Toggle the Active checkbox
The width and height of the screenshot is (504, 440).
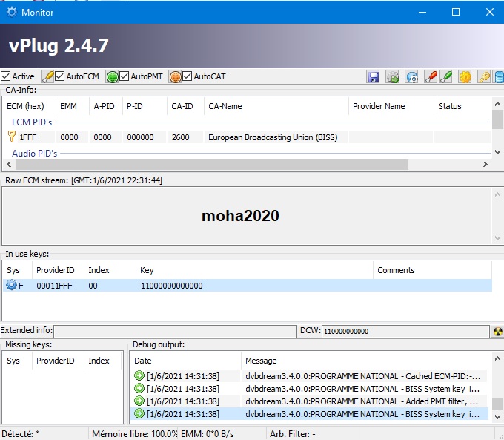click(5, 76)
